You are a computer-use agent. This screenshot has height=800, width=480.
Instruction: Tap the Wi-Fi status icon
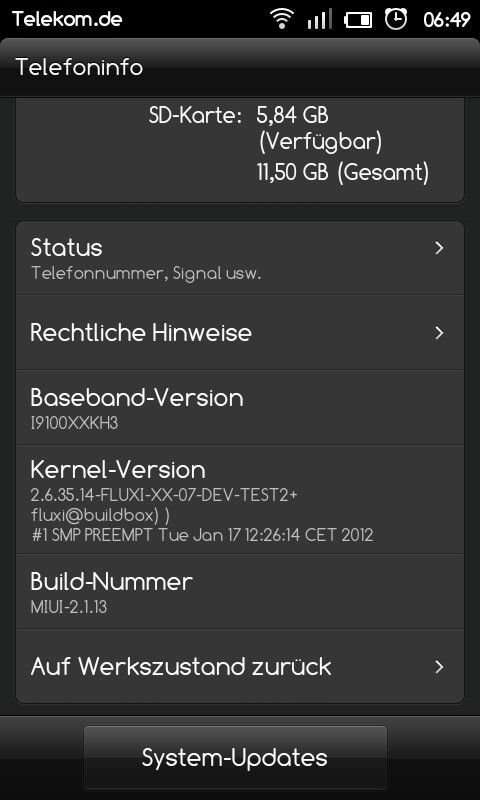[x=281, y=19]
